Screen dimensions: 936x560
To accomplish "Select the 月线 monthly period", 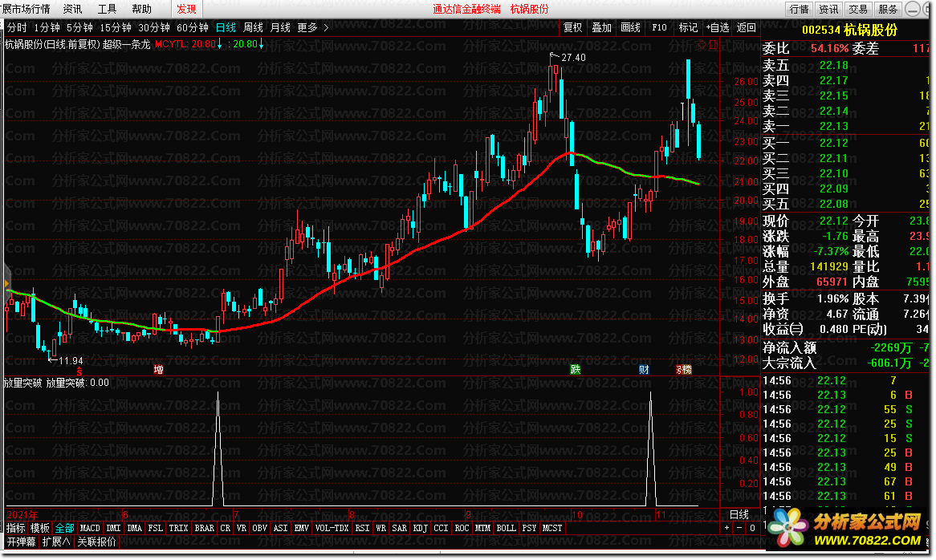I will click(280, 27).
